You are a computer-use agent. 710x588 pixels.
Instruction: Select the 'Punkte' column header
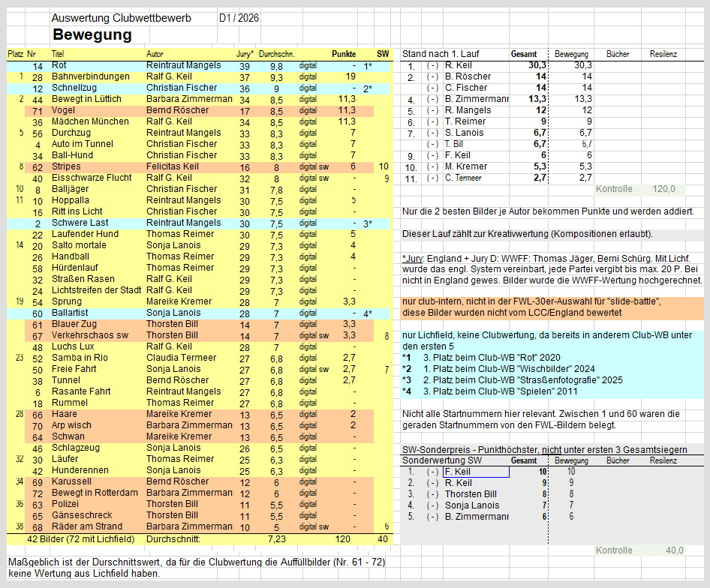(x=344, y=54)
